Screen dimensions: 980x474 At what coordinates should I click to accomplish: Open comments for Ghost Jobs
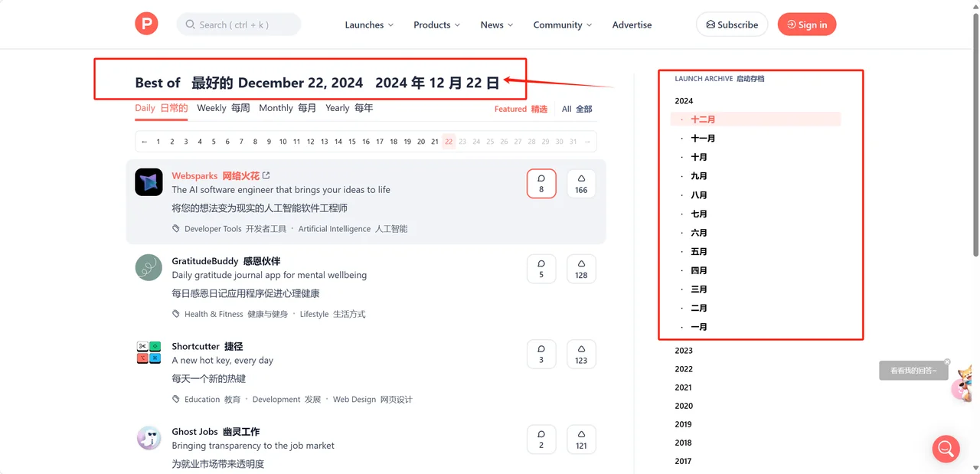click(x=541, y=439)
